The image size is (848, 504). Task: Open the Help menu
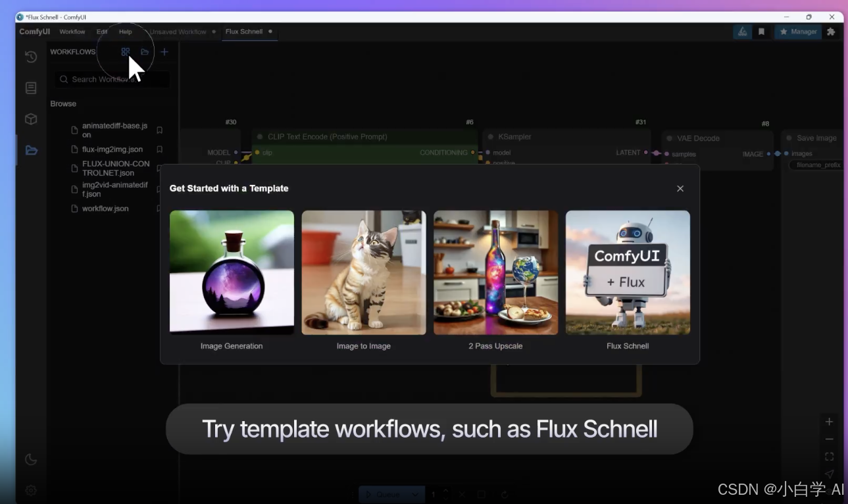coord(126,32)
